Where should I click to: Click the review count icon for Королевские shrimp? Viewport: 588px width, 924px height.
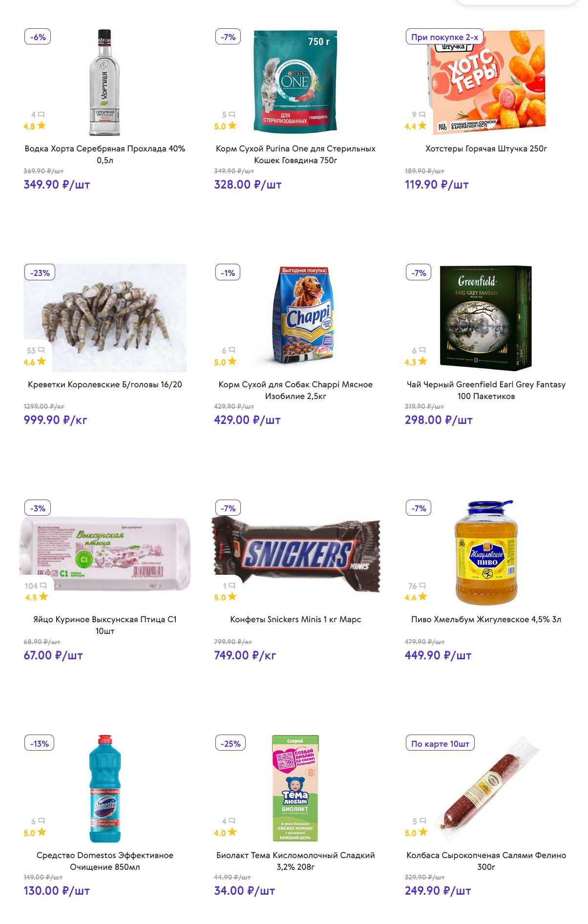(42, 350)
